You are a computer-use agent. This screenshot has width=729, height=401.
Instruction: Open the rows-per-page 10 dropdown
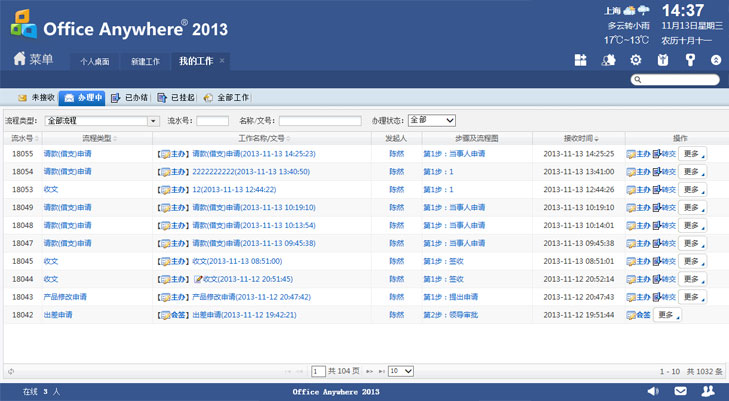point(401,371)
